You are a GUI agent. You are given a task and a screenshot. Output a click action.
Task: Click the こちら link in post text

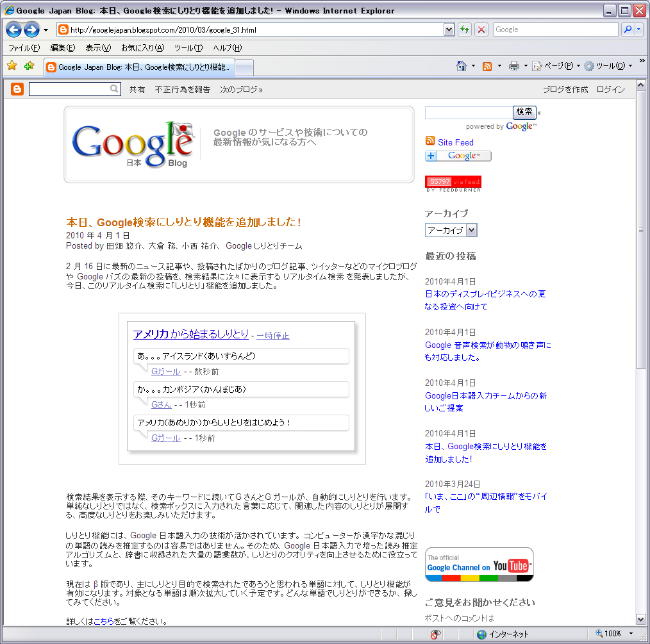coord(104,621)
